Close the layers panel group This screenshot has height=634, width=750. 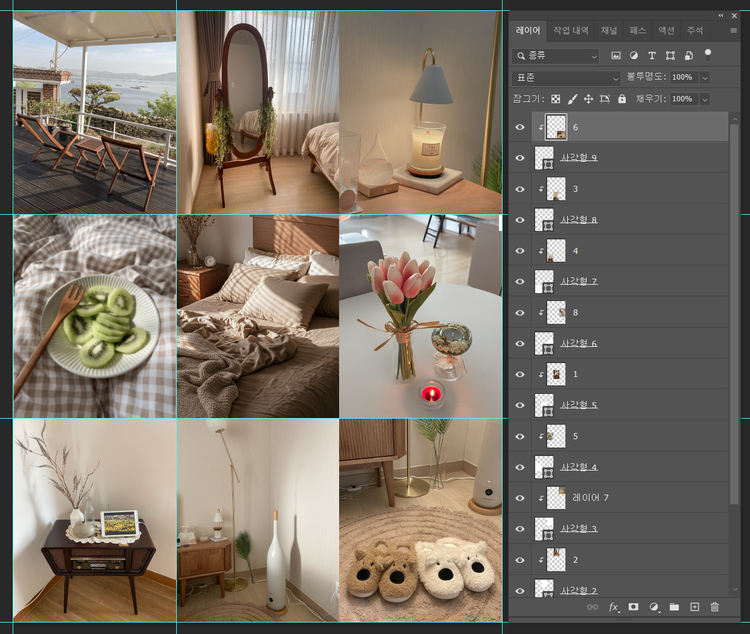pyautogui.click(x=735, y=16)
